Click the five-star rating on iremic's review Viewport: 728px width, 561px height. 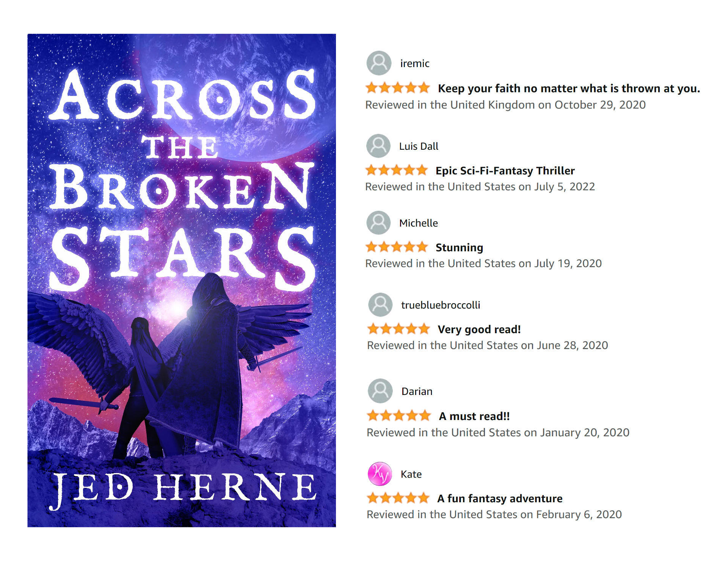tap(397, 88)
